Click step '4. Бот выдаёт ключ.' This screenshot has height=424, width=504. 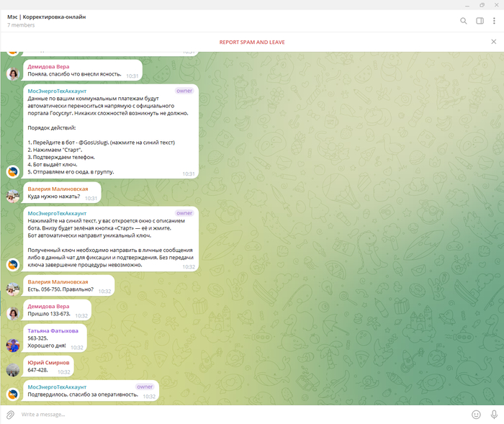pos(52,165)
